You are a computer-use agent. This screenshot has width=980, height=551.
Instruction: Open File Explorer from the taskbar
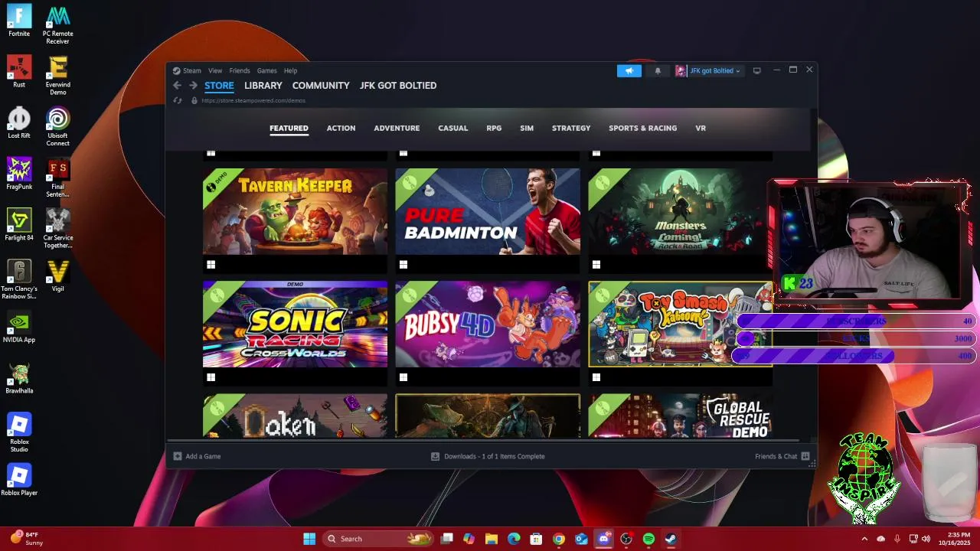click(x=492, y=539)
